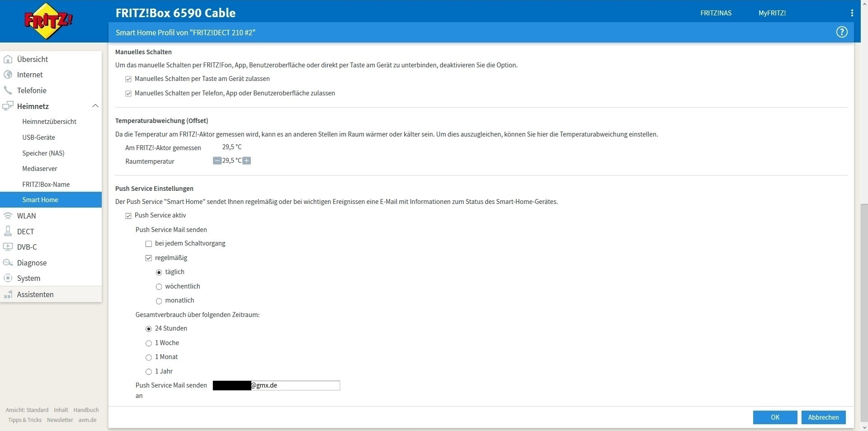
Task: Click the Heimnetz devices icon
Action: (8, 106)
